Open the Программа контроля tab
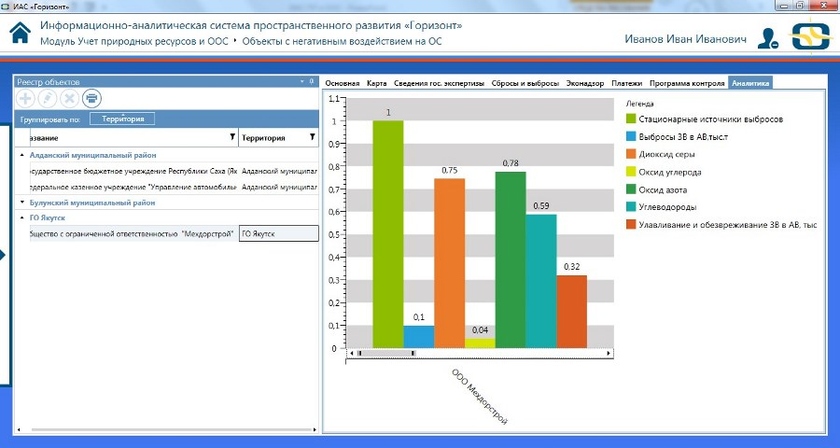The image size is (840, 448). tap(686, 83)
